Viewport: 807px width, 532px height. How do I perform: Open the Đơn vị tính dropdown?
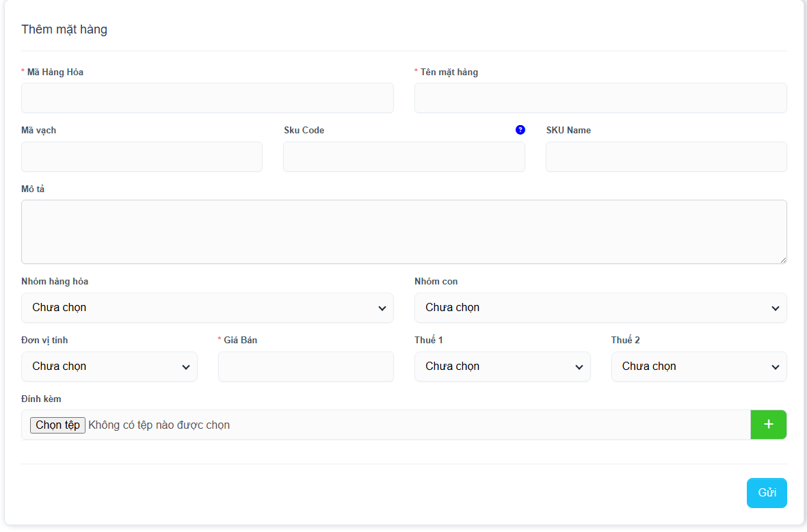[109, 367]
